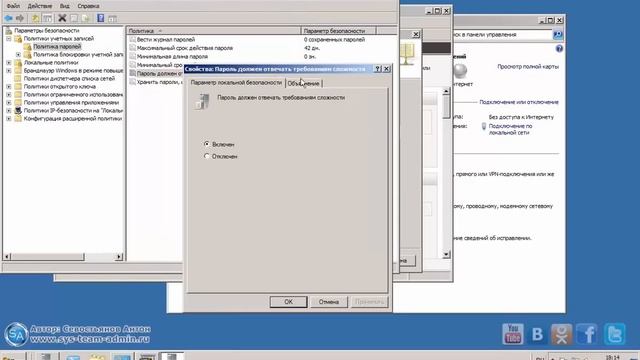The height and width of the screenshot is (360, 640).
Task: Click the policy icon inside Свойства dialog
Action: [x=202, y=102]
